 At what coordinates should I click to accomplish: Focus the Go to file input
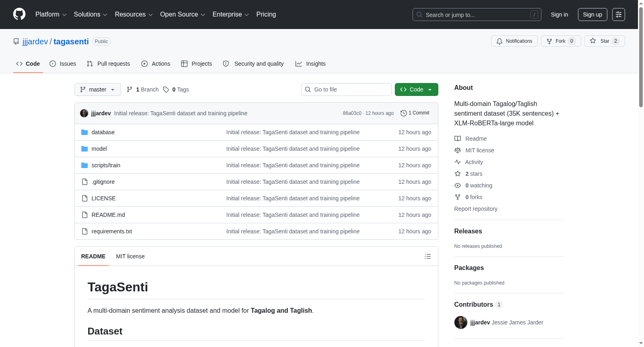point(346,89)
